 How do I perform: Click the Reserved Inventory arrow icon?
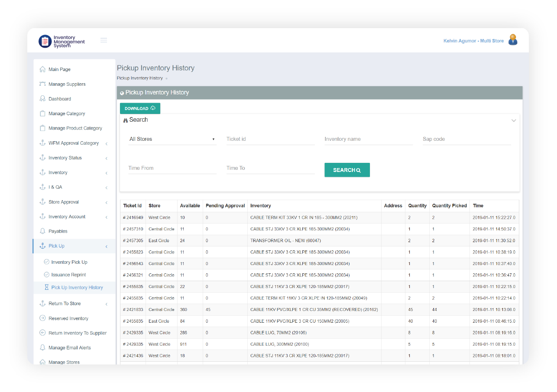pyautogui.click(x=42, y=318)
